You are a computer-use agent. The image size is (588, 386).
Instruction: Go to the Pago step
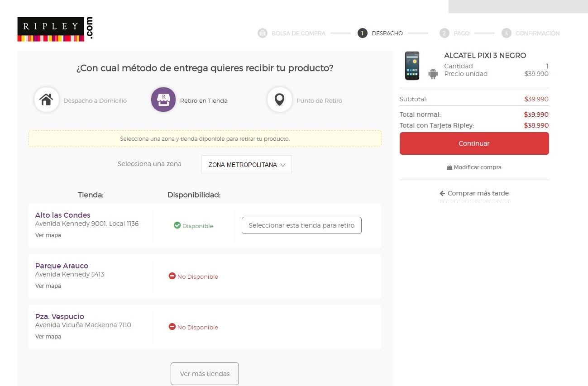455,33
